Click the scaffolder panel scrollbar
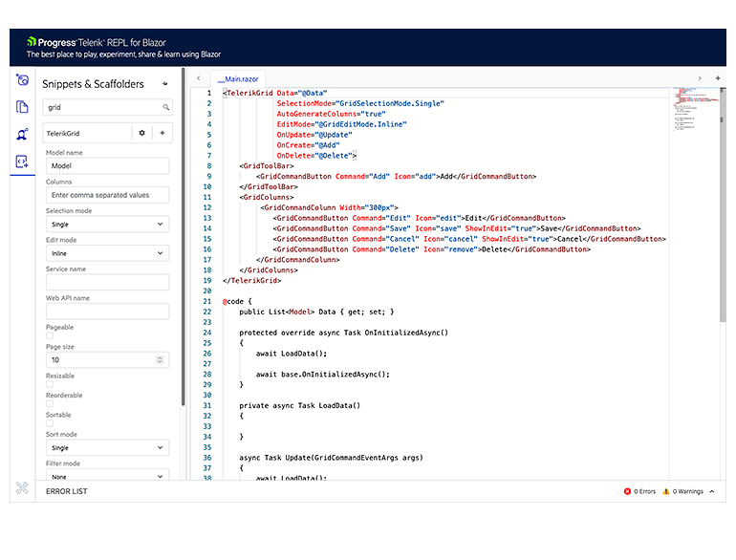This screenshot has height=560, width=736. 184,237
